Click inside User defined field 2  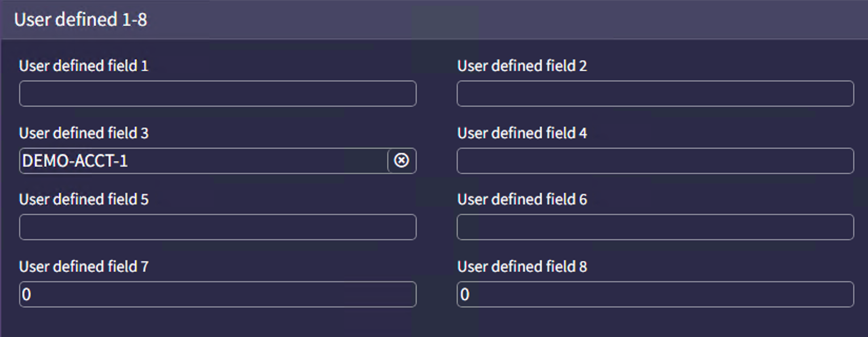pyautogui.click(x=655, y=94)
